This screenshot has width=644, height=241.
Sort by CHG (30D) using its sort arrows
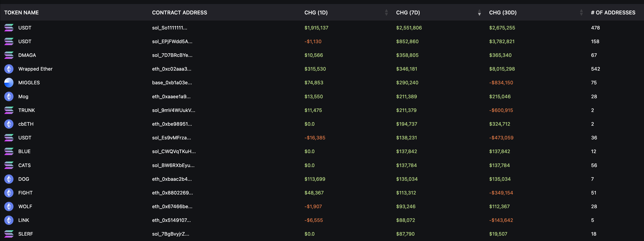coord(581,13)
